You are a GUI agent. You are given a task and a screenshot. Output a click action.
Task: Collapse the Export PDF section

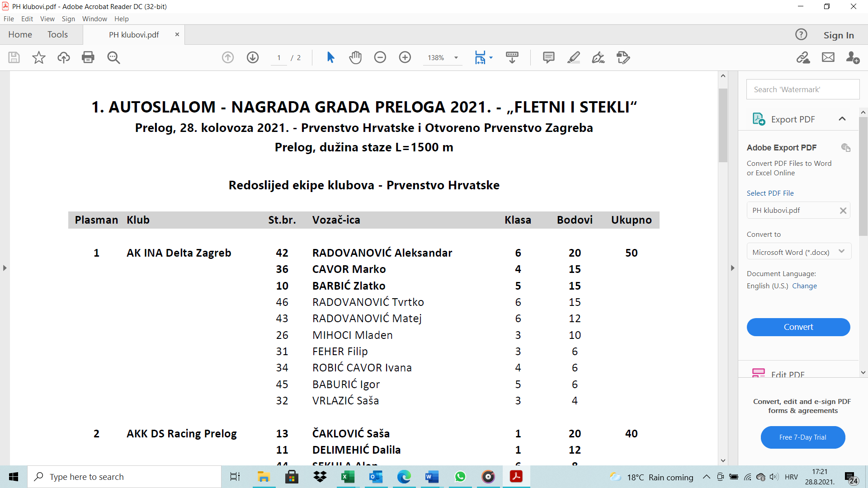tap(842, 119)
